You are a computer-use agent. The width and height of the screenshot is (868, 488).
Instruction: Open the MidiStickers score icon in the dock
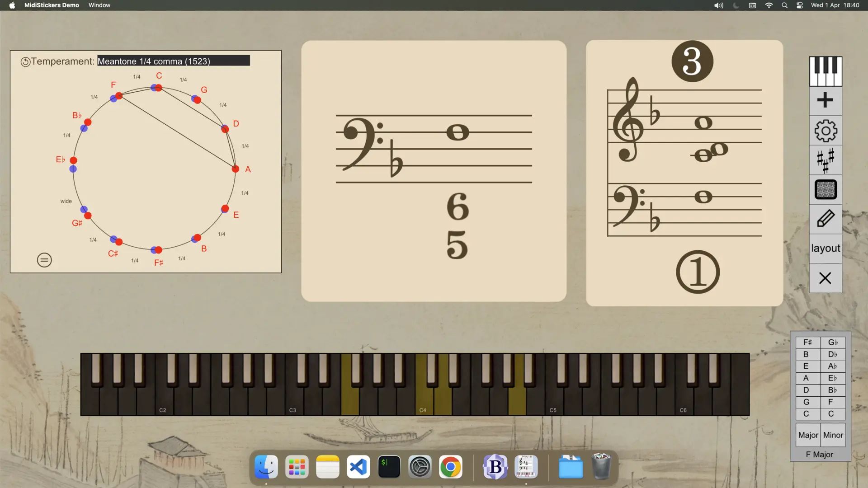coord(526,466)
